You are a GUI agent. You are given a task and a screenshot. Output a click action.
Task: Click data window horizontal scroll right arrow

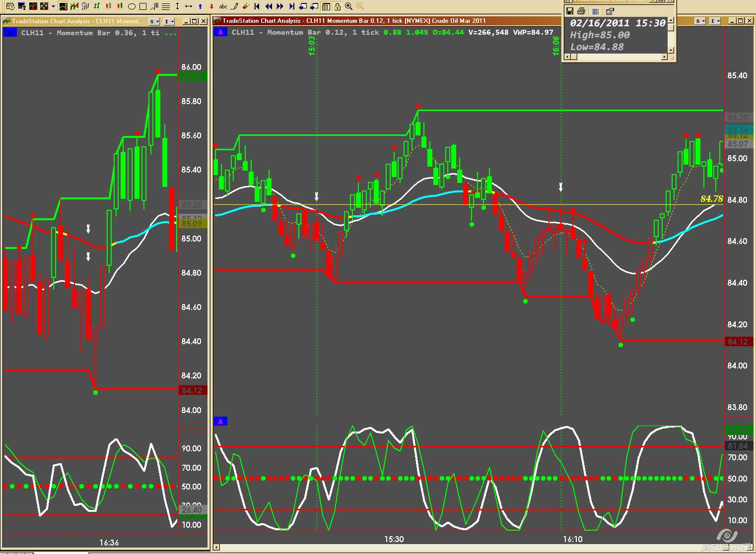tap(664, 57)
